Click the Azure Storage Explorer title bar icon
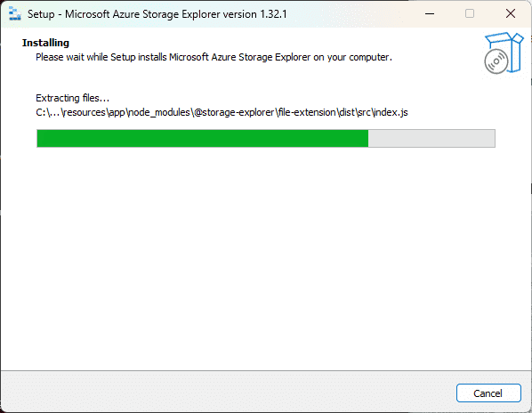 14,14
